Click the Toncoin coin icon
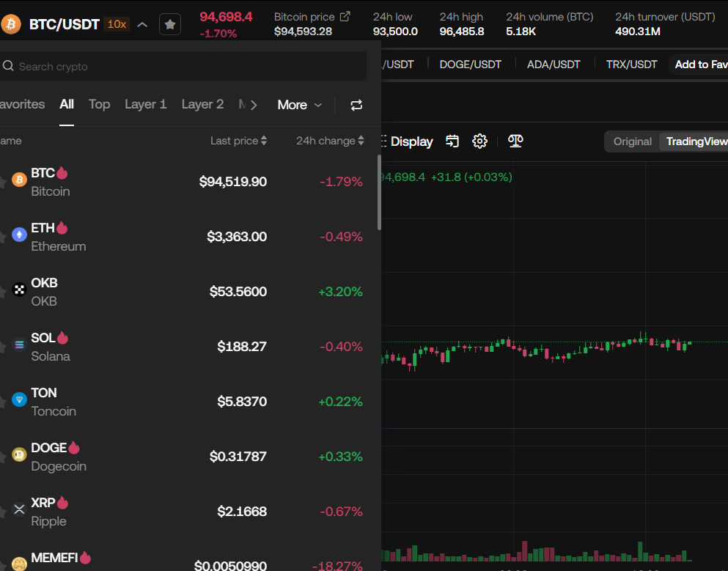This screenshot has height=571, width=728. [19, 399]
